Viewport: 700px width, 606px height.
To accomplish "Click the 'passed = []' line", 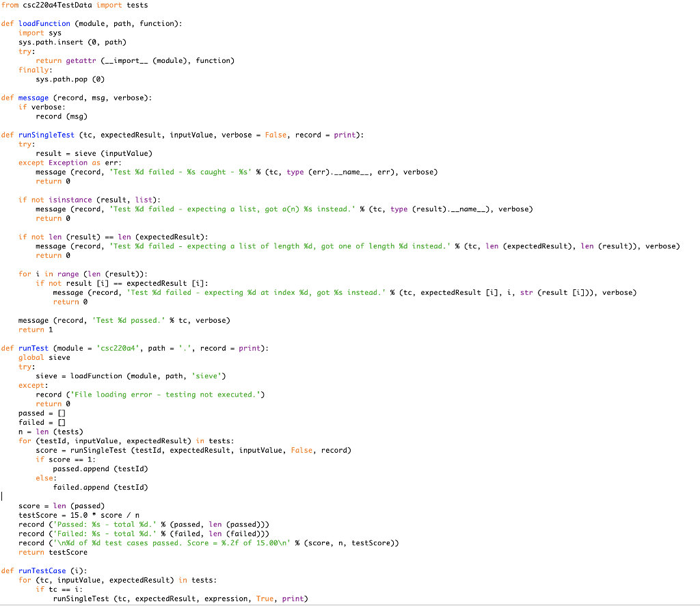I will point(42,414).
